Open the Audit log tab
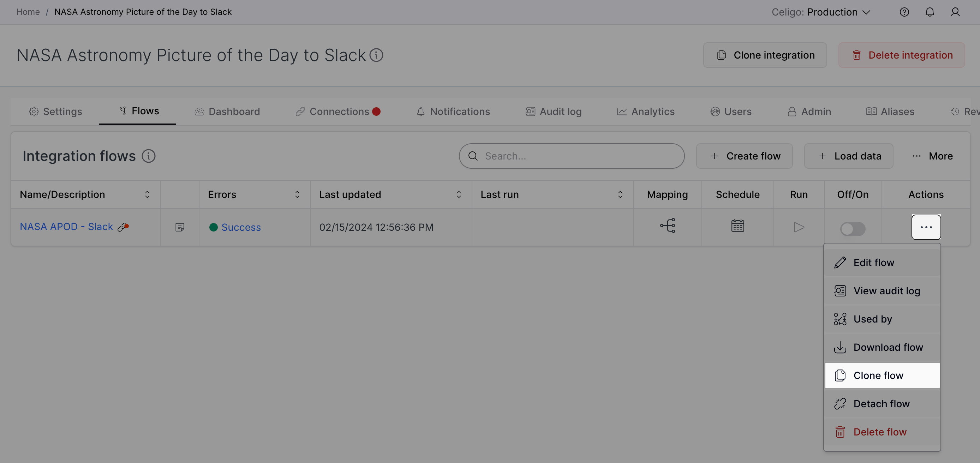This screenshot has height=463, width=980. pyautogui.click(x=554, y=112)
